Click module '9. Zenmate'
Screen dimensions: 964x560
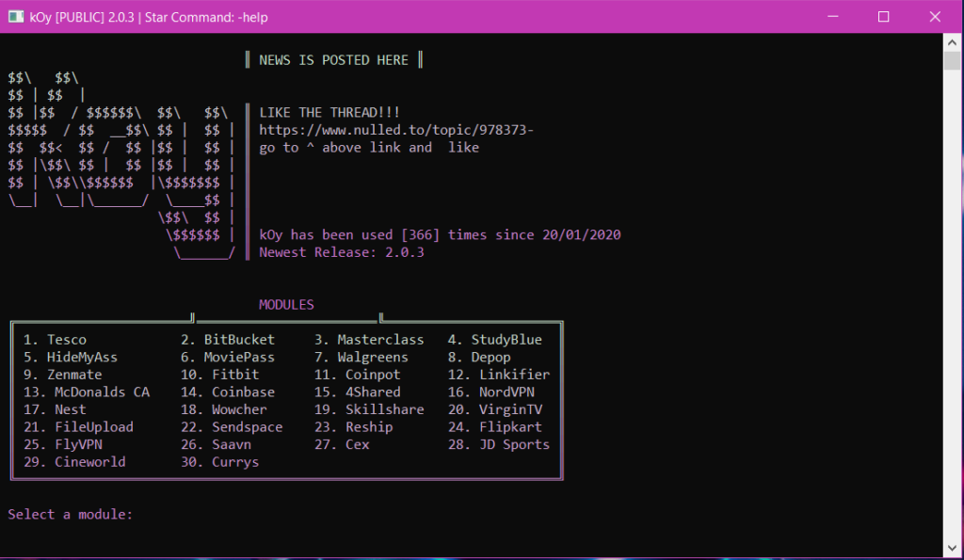[x=63, y=375]
